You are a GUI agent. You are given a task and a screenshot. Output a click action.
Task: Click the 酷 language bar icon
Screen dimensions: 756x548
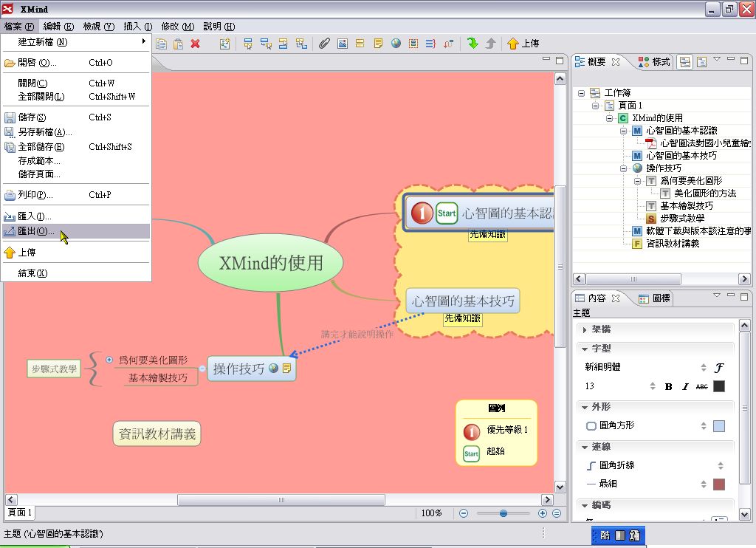[x=605, y=535]
